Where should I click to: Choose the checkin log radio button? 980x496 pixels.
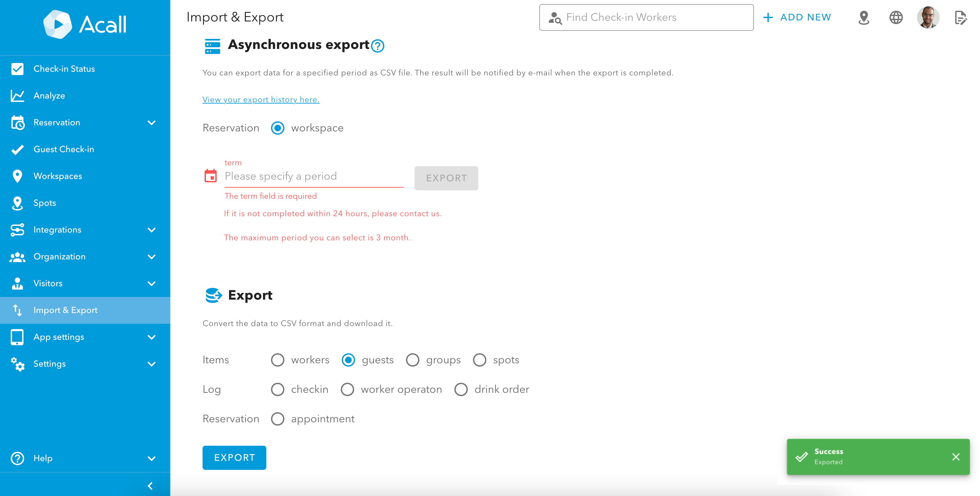[x=278, y=389]
